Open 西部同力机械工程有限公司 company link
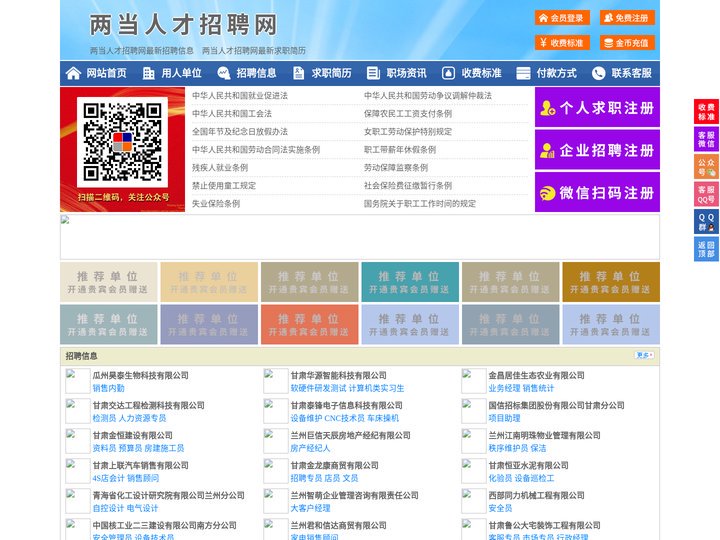 click(x=536, y=495)
